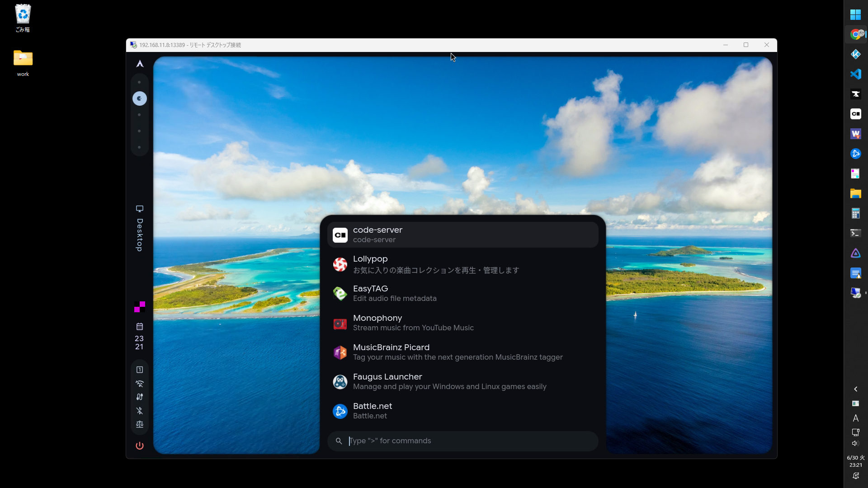The image size is (868, 488).
Task: Open the code-server icon in Windows taskbar
Action: coord(855,114)
